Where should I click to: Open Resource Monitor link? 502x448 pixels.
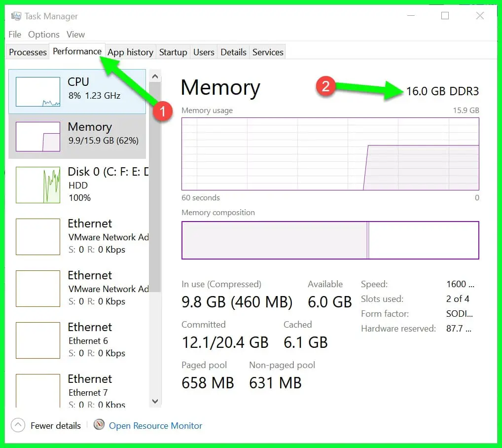[x=155, y=426]
